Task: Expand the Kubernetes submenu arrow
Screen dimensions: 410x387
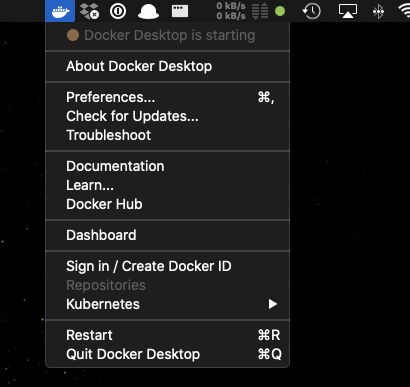Action: tap(273, 304)
